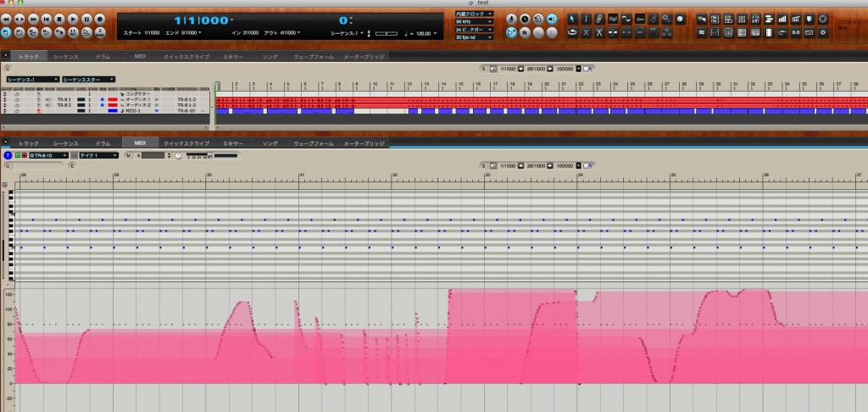Switch to upper シーケンス tab
This screenshot has width=868, height=412.
click(66, 57)
